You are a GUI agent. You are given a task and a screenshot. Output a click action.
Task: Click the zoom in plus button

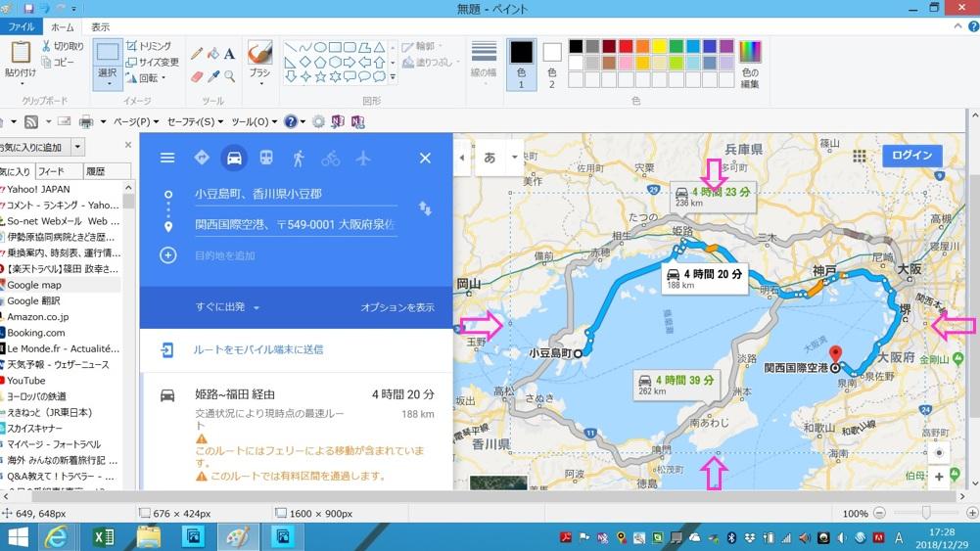[972, 513]
